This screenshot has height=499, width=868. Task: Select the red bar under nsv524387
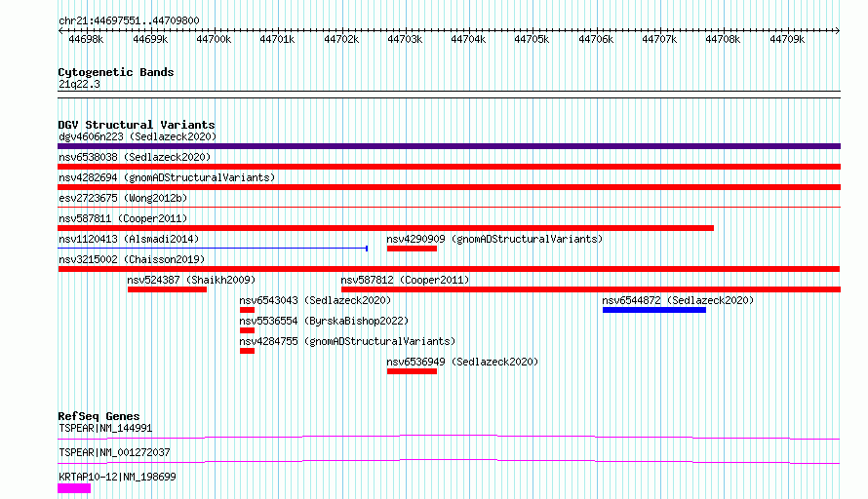(167, 289)
